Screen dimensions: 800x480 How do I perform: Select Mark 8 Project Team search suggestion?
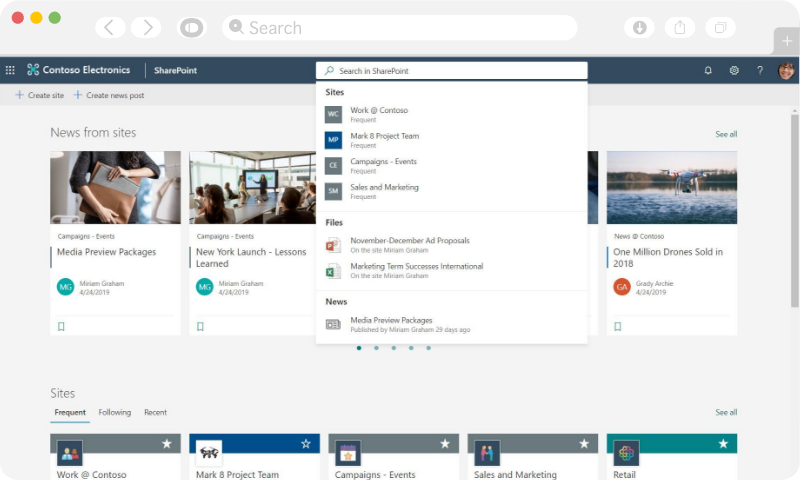coord(384,136)
